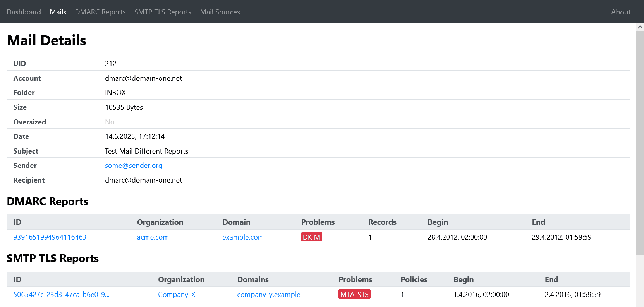Click the Size value 10535 Bytes
Screen dimensions: 644x307
pyautogui.click(x=124, y=107)
